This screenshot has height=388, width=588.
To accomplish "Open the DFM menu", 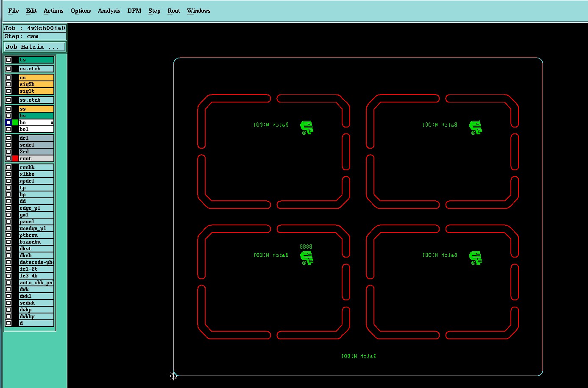I will [x=134, y=11].
